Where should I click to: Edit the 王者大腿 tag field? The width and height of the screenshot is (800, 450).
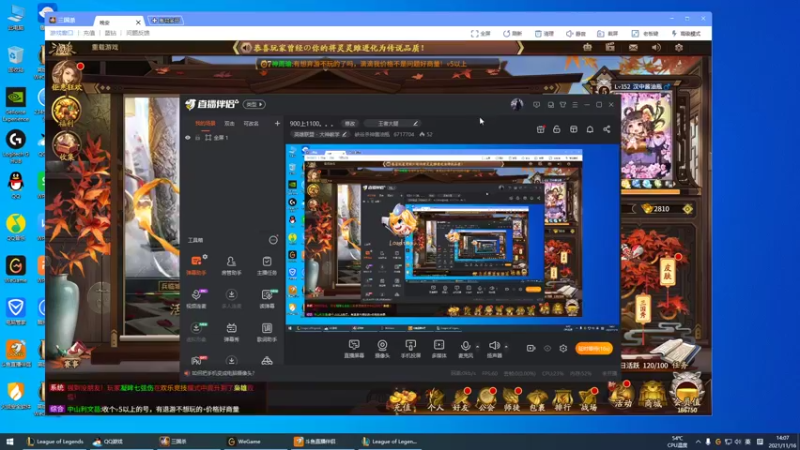pyautogui.click(x=392, y=123)
